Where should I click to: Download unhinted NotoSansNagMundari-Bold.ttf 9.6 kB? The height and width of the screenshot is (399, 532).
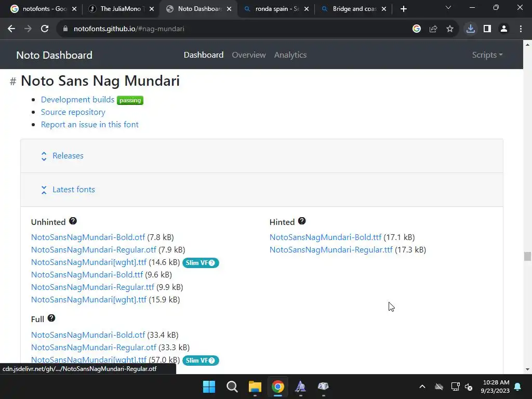click(x=87, y=274)
